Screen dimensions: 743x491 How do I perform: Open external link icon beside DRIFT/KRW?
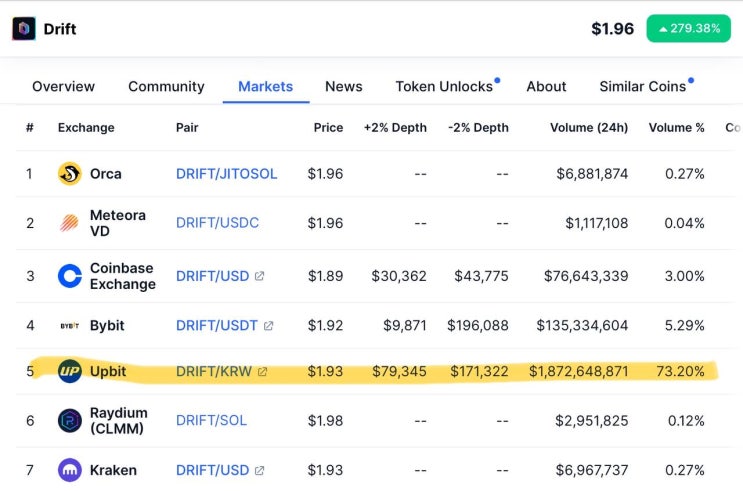[262, 372]
